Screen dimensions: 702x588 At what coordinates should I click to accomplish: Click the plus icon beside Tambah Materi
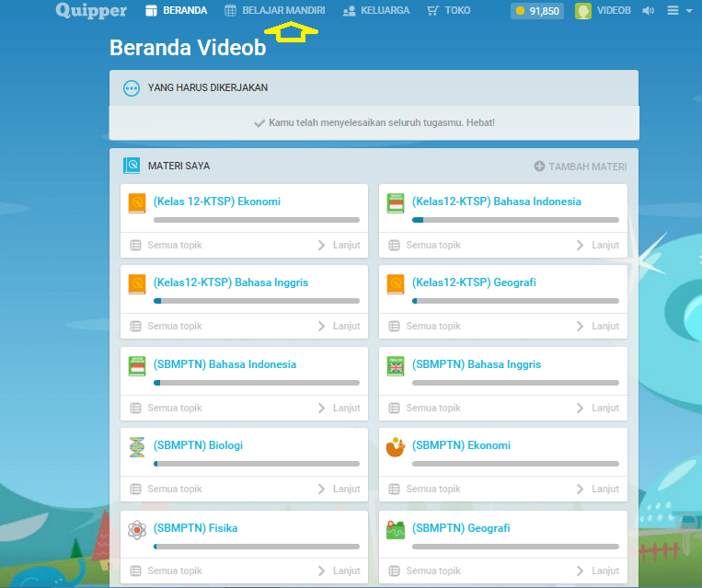click(539, 167)
